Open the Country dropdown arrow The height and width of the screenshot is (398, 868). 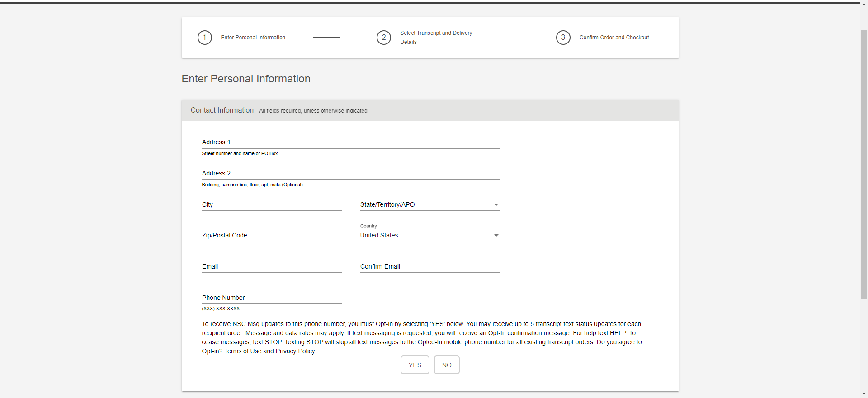click(496, 236)
